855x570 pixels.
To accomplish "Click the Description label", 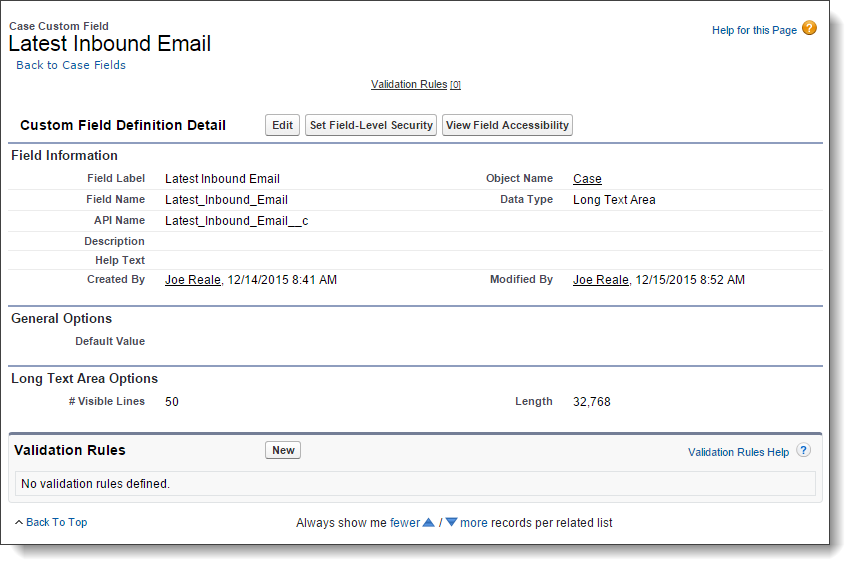I will 115,241.
